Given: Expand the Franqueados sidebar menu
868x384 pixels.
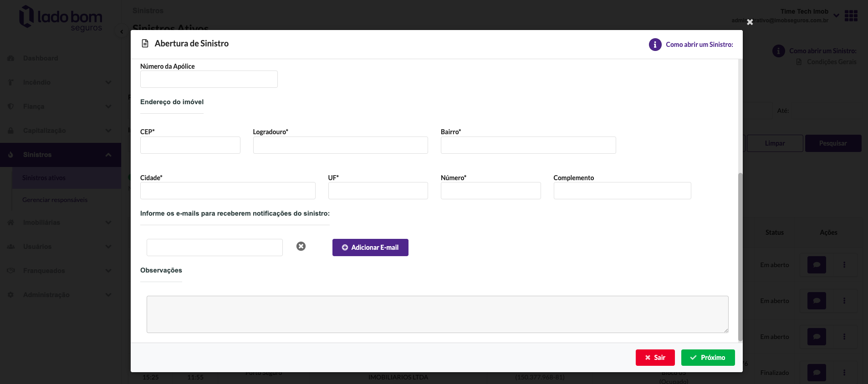Looking at the screenshot, I should (61, 271).
